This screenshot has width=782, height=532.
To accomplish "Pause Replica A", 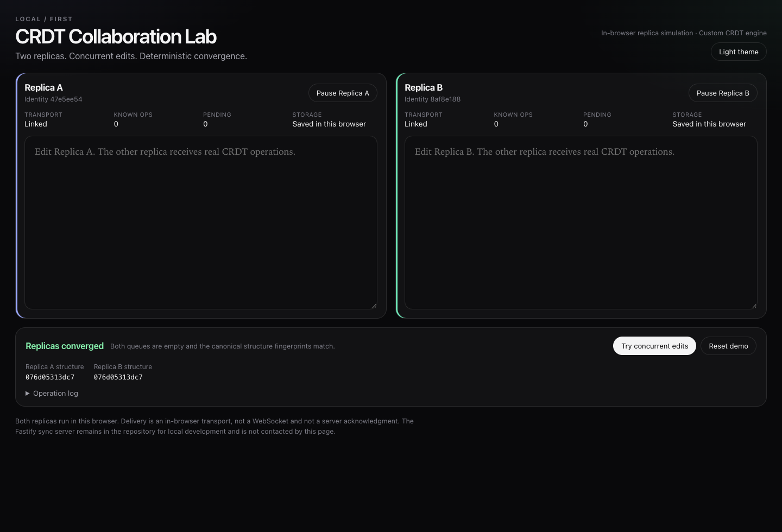I will coord(343,93).
